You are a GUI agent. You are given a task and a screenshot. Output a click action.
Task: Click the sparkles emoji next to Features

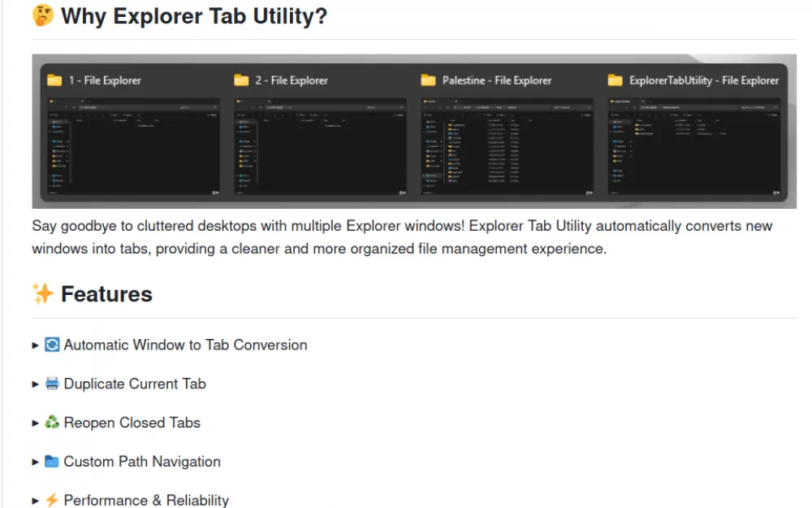click(43, 293)
